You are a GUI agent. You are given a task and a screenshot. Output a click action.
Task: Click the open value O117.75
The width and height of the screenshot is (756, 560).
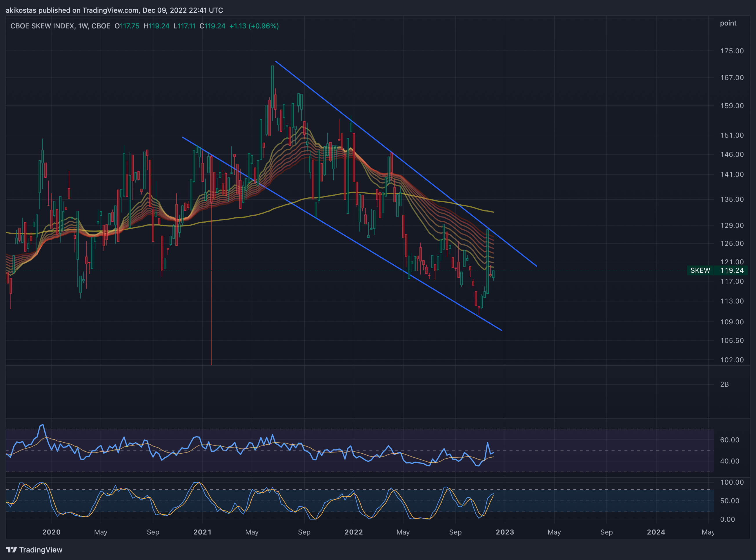(127, 26)
